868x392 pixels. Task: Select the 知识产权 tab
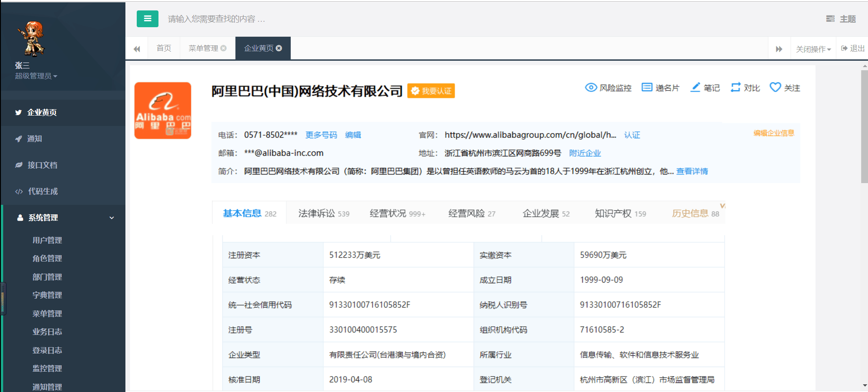(x=620, y=213)
